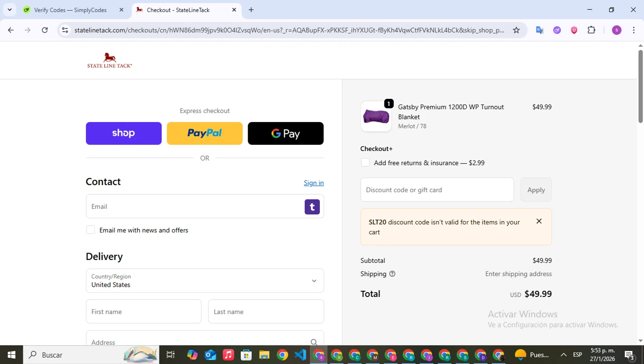Open the Google Translate extension
Screen dimensions: 644x364
tap(540, 30)
